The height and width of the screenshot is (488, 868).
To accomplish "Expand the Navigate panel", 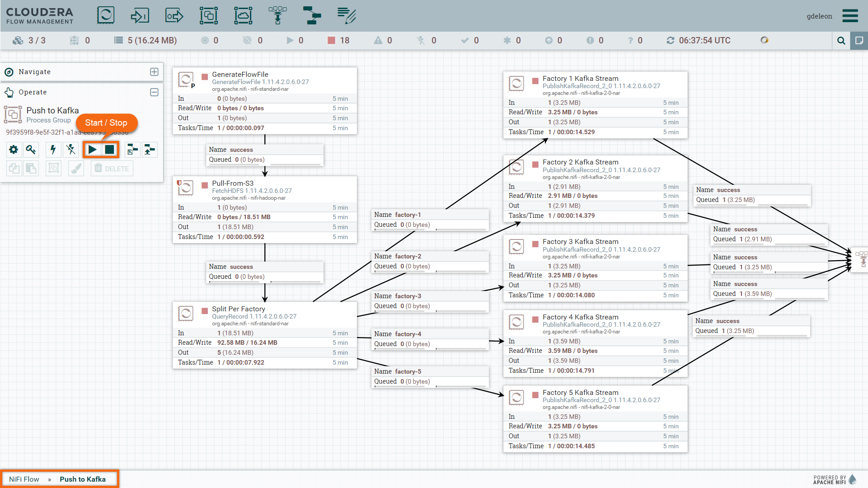I will coord(154,72).
